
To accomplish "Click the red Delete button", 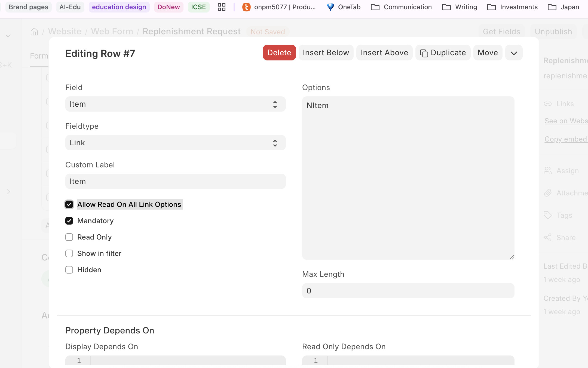I will coord(279,53).
